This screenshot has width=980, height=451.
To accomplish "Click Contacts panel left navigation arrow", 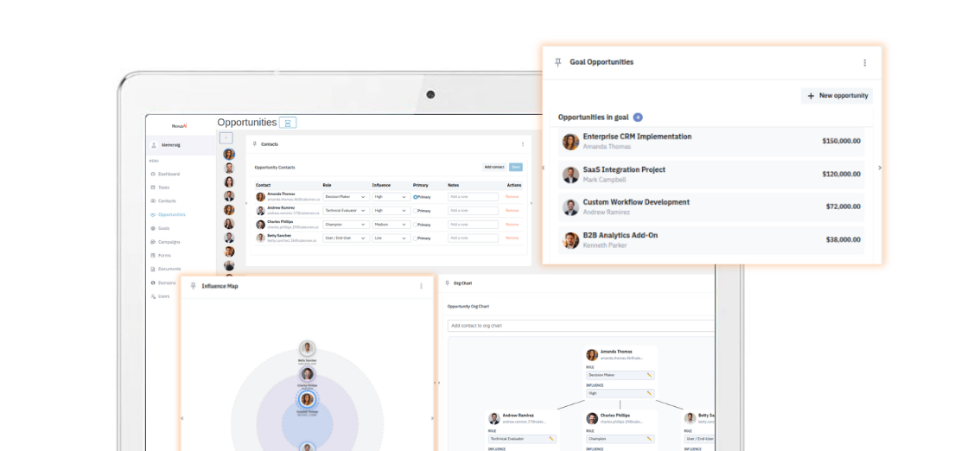I will pos(245,203).
